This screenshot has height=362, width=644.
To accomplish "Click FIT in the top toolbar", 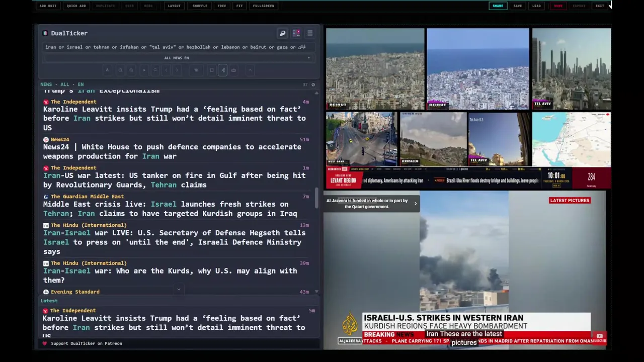I will click(239, 6).
